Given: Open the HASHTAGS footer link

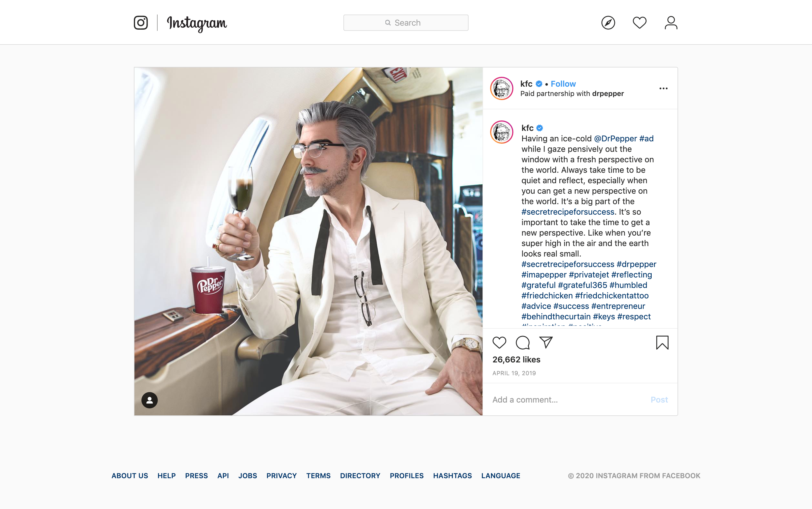Looking at the screenshot, I should [x=452, y=475].
